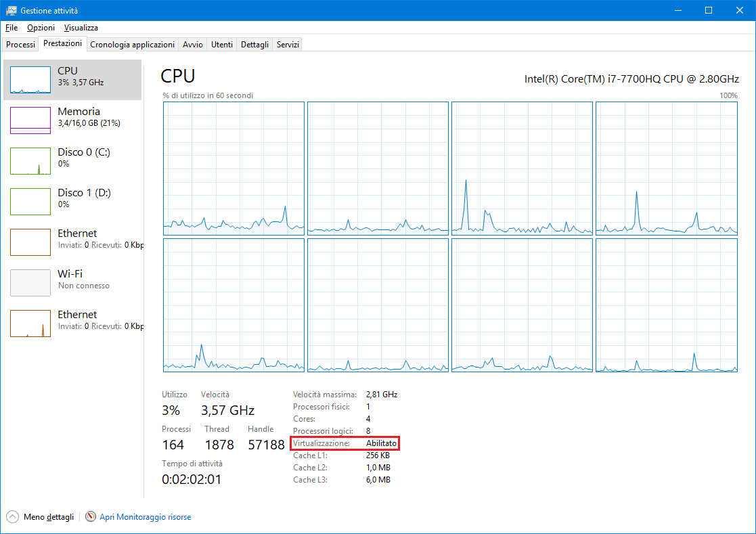Open the File menu
This screenshot has height=534, width=756.
pos(10,28)
